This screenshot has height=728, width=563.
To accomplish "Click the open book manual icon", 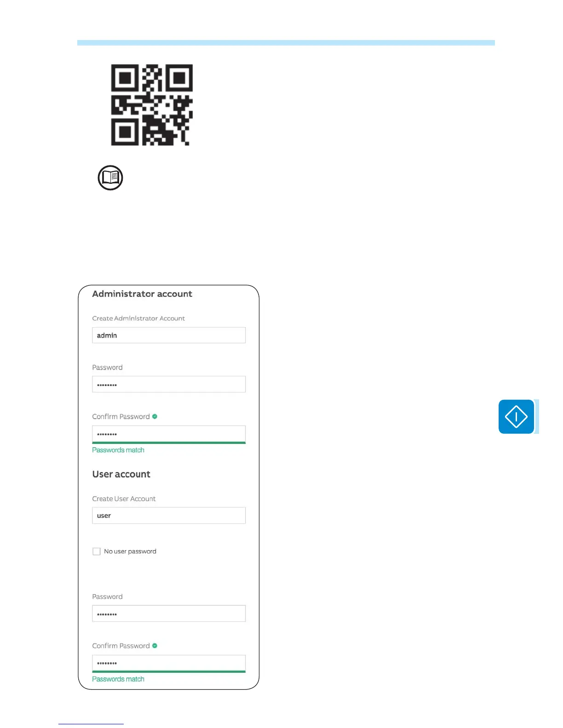I will tap(110, 178).
